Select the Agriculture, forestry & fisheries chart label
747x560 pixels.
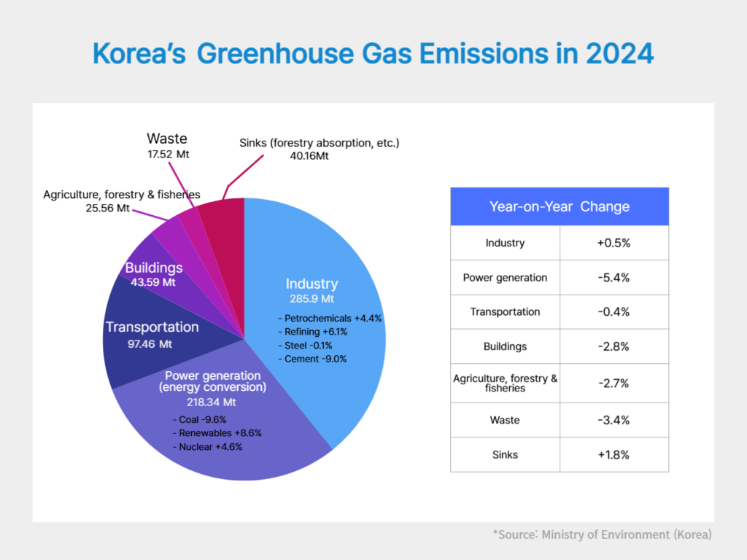tap(121, 201)
